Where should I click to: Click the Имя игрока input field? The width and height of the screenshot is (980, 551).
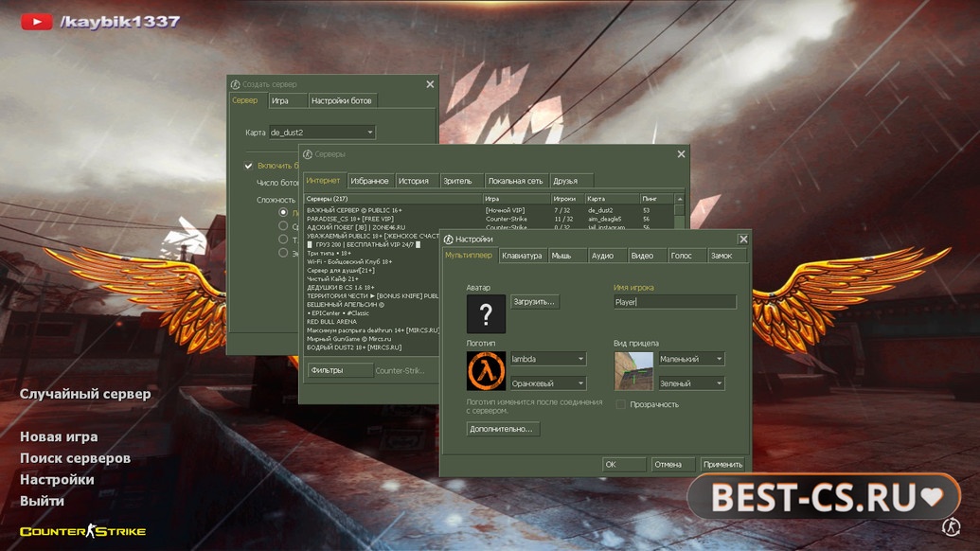pyautogui.click(x=675, y=302)
